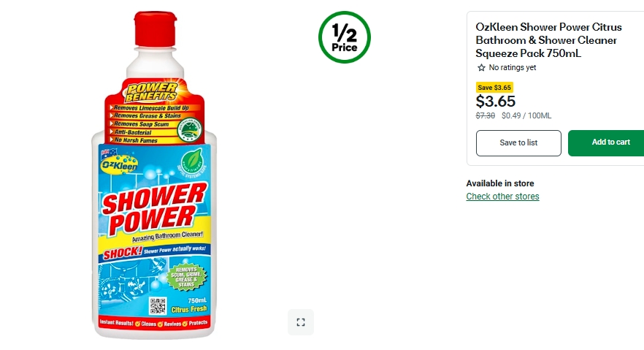
Task: Open fullscreen view of product image
Action: pyautogui.click(x=301, y=322)
